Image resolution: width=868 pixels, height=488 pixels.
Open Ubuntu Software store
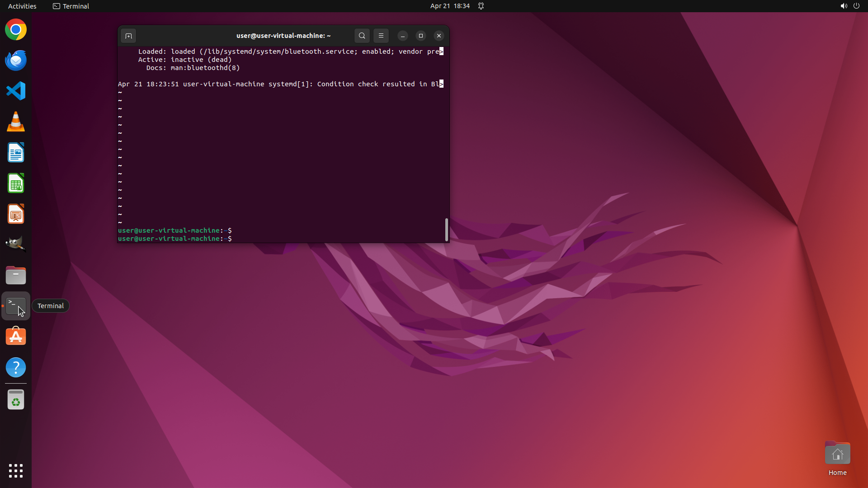pos(16,337)
